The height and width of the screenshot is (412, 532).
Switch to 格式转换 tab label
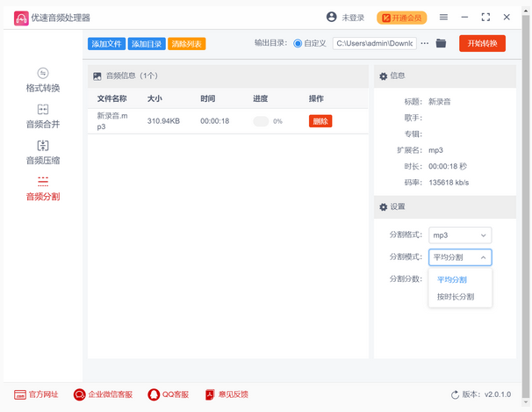click(x=43, y=88)
